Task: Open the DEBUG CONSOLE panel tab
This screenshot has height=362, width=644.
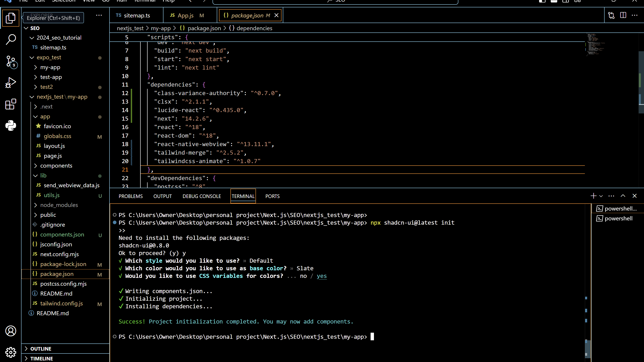Action: (x=202, y=196)
